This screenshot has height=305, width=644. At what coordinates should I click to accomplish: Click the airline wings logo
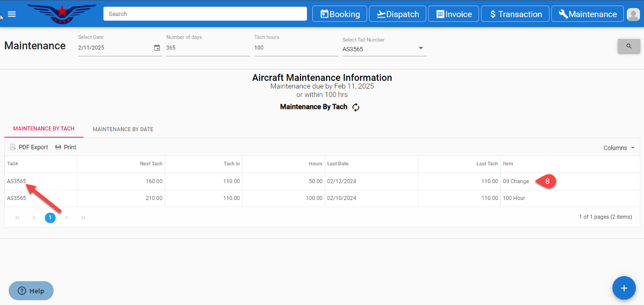point(62,14)
